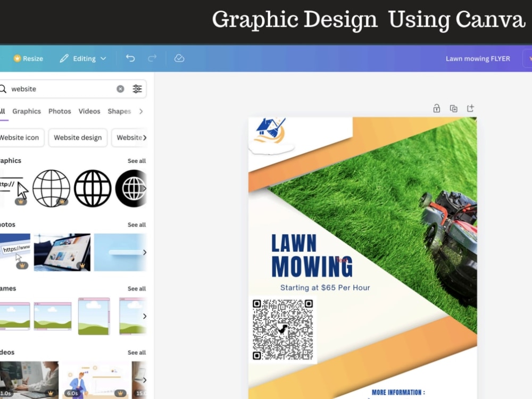This screenshot has width=532, height=399.
Task: See all Photos results
Action: [x=136, y=225]
